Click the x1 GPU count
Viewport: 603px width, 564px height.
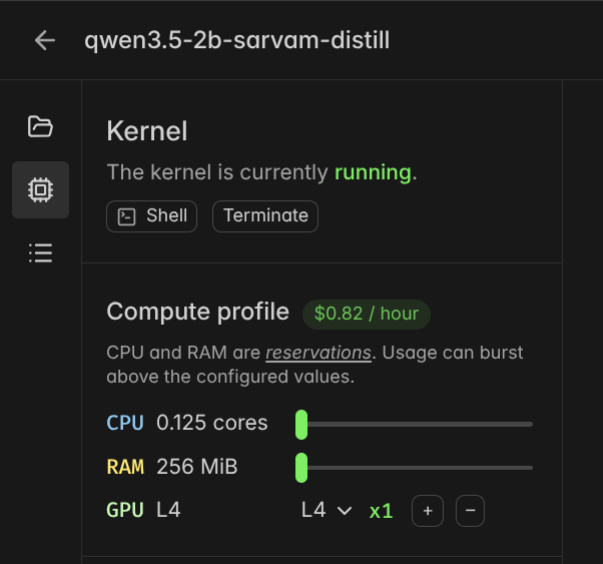click(x=381, y=511)
